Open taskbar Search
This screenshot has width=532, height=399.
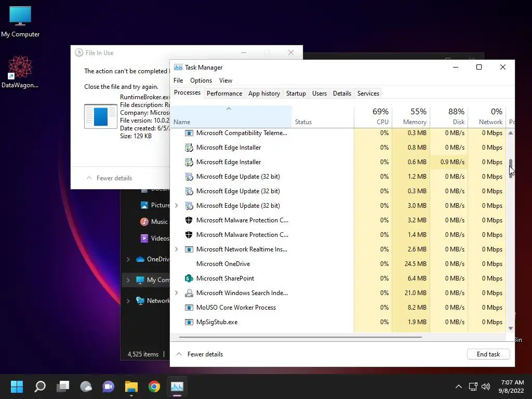[x=40, y=386]
